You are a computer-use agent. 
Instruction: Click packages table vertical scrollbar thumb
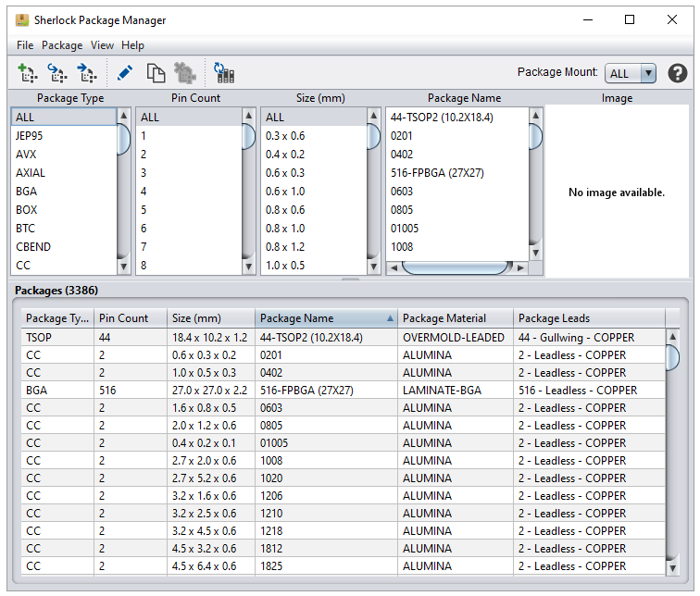(672, 357)
